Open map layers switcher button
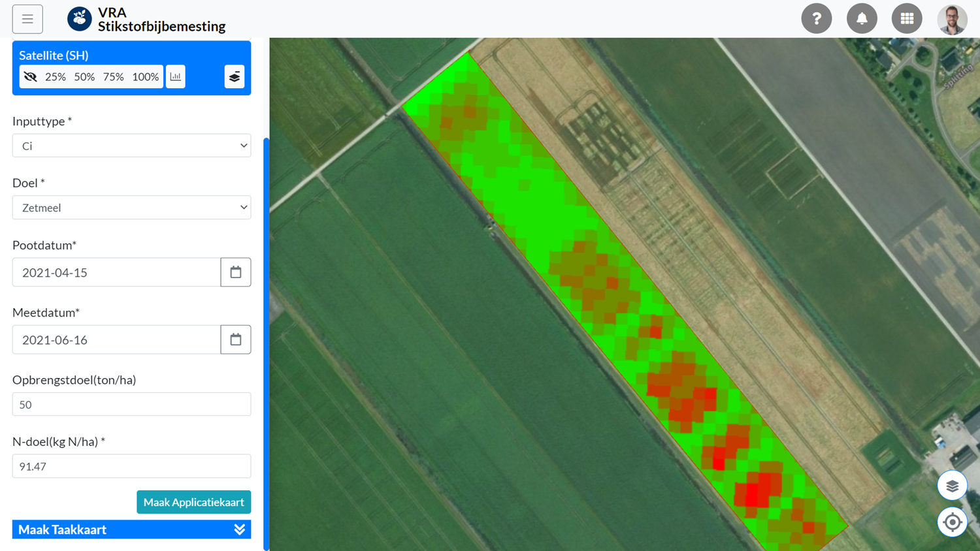The height and width of the screenshot is (551, 980). (952, 486)
